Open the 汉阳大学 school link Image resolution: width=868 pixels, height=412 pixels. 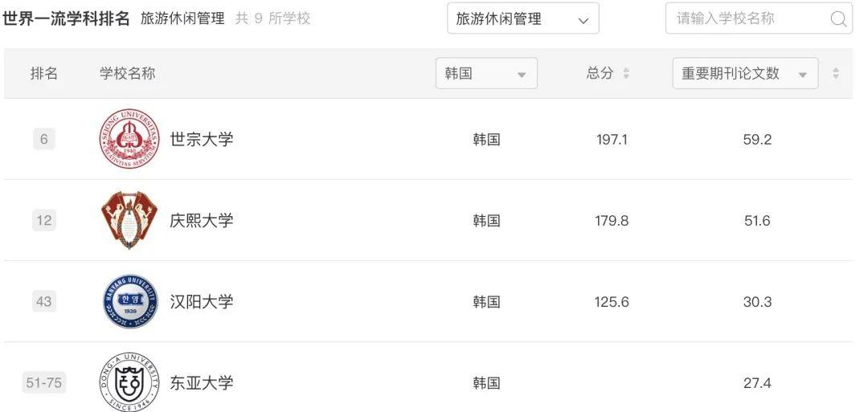pos(202,302)
